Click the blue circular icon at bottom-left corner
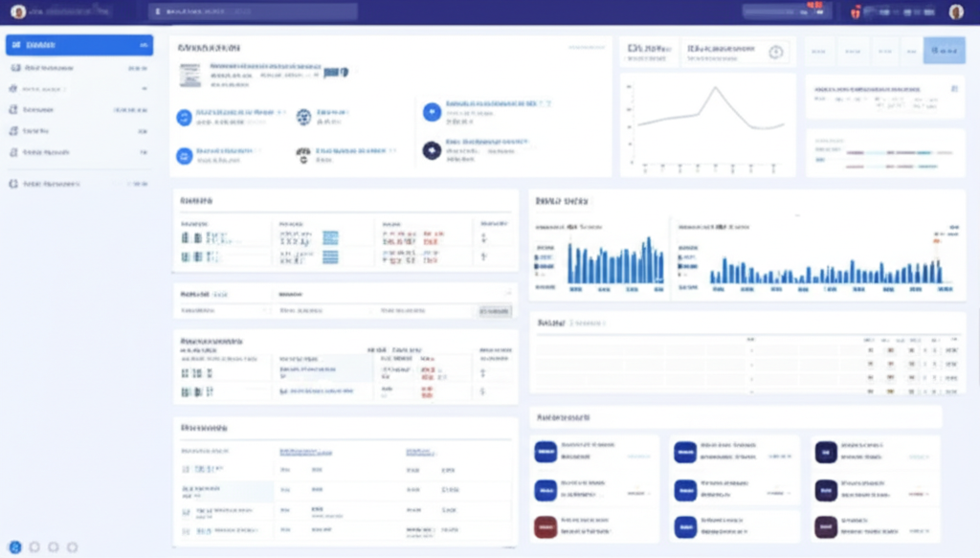This screenshot has width=980, height=558. [x=15, y=546]
